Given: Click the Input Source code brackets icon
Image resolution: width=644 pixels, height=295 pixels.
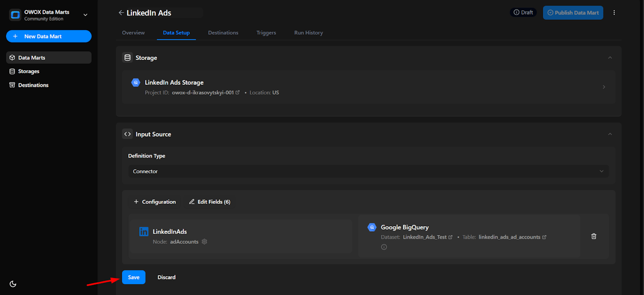Looking at the screenshot, I should pos(127,134).
